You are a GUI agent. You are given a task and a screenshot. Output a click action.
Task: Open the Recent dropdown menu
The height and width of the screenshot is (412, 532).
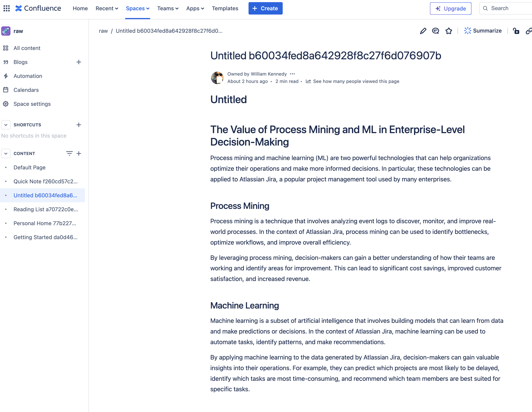point(107,8)
